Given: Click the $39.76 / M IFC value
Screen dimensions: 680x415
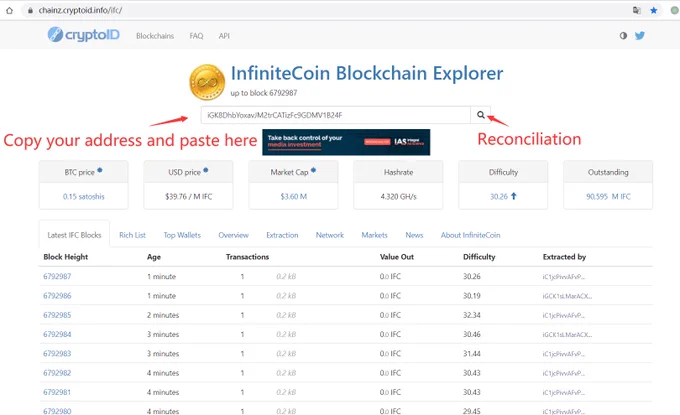Looking at the screenshot, I should point(189,196).
